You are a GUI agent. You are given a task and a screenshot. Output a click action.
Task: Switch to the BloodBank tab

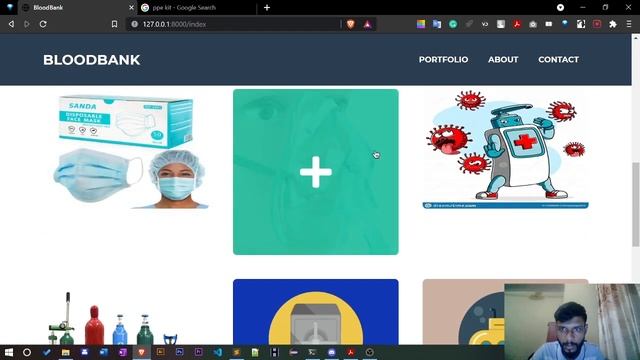[x=78, y=7]
